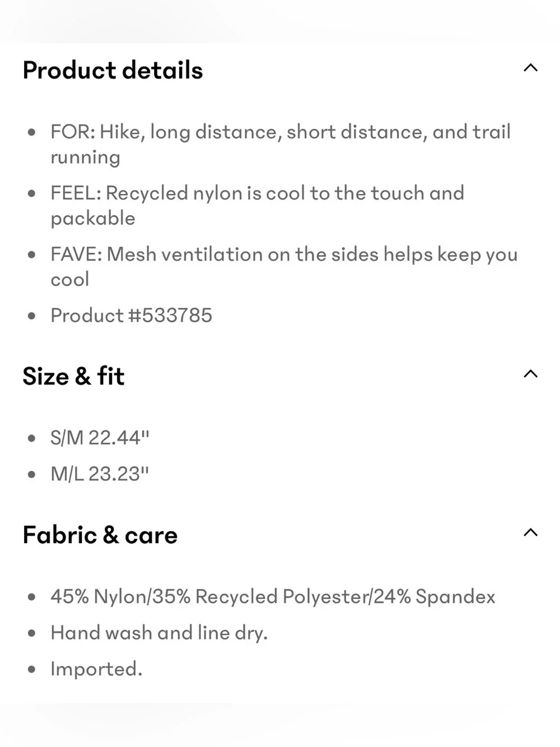Tap the Fabric & care heading
This screenshot has height=747, width=560.
coord(100,535)
